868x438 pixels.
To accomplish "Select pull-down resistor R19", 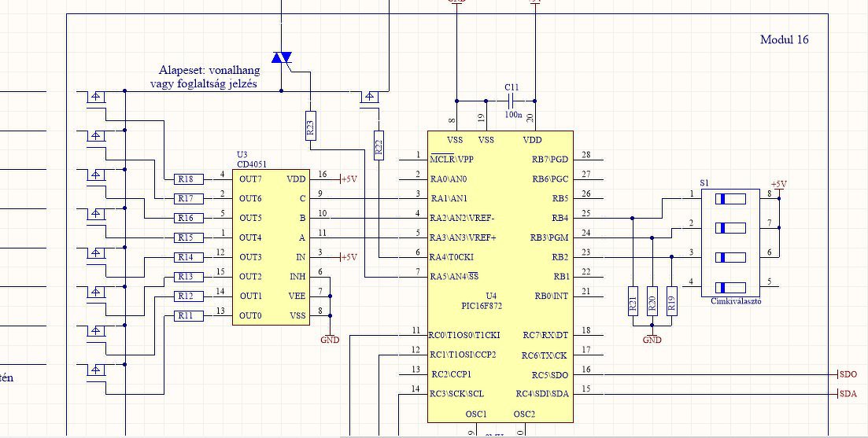I will click(x=672, y=301).
